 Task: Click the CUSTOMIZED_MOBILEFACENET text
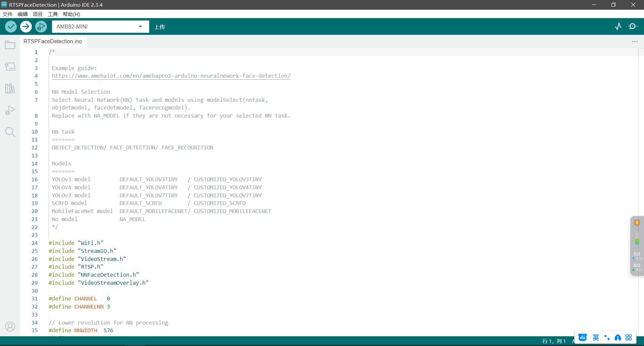(232, 211)
